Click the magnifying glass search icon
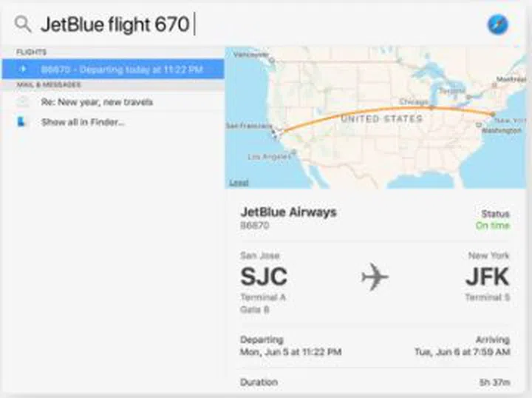The width and height of the screenshot is (532, 398). tap(23, 24)
